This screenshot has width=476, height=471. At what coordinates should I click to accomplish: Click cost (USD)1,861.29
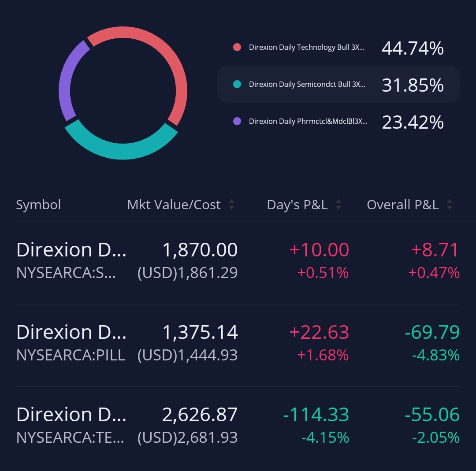(x=187, y=273)
